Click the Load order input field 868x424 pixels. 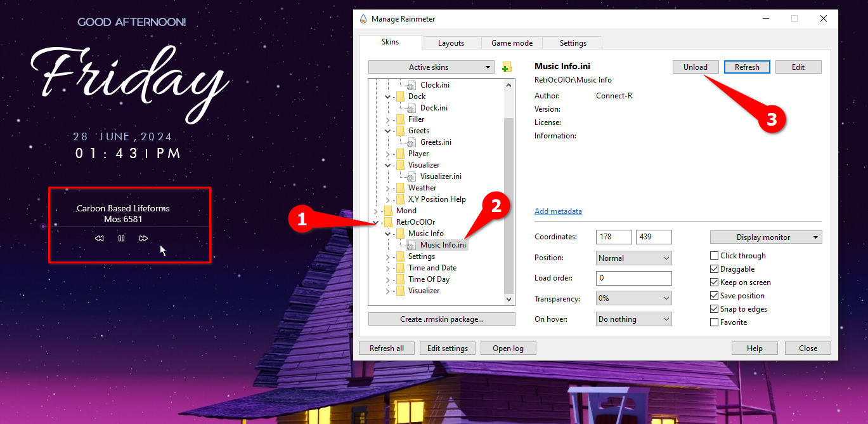(x=634, y=278)
